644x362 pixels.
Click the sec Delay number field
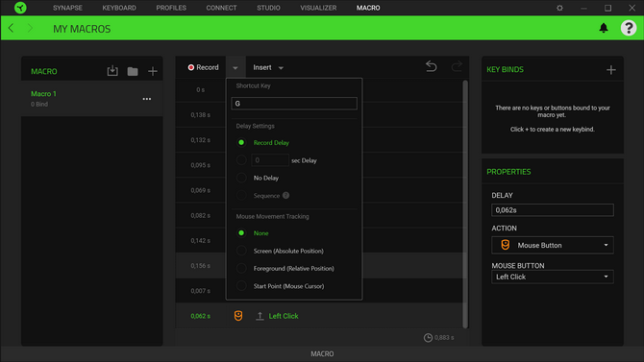[270, 160]
